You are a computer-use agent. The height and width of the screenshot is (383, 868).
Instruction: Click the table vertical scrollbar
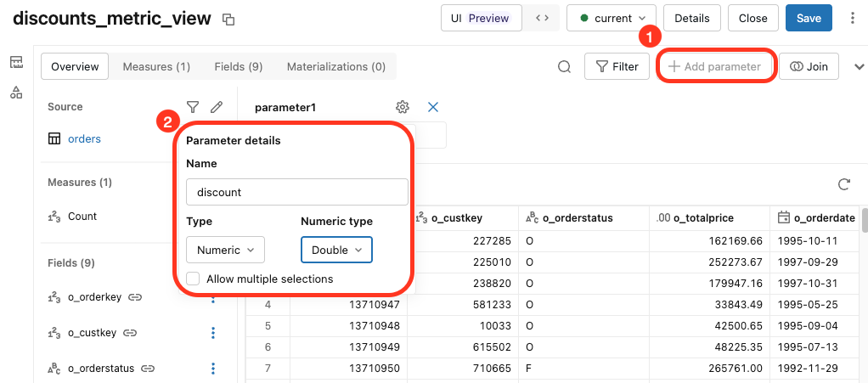(865, 218)
